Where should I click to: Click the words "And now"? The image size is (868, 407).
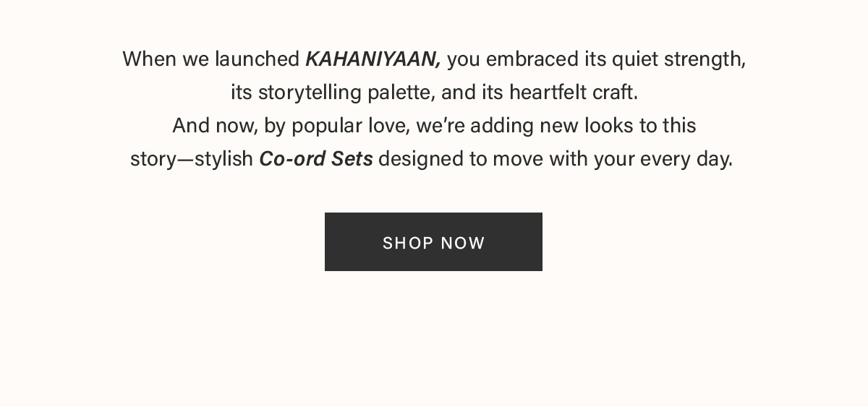tap(213, 127)
